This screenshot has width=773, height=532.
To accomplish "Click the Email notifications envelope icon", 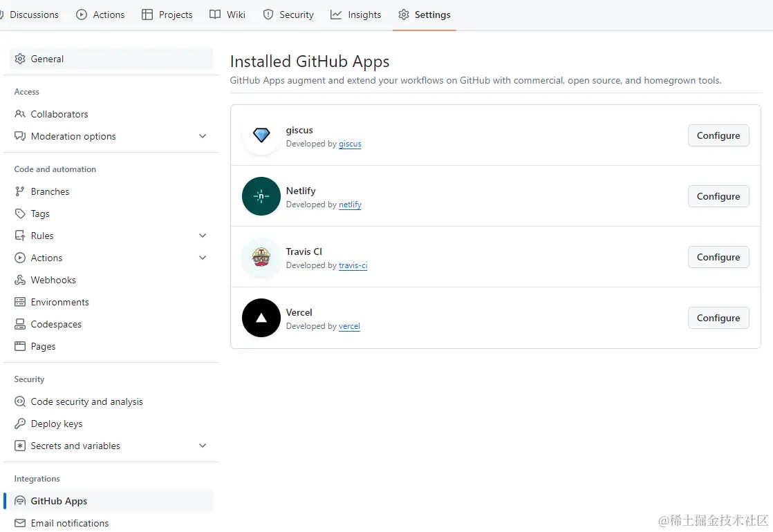I will tap(20, 523).
